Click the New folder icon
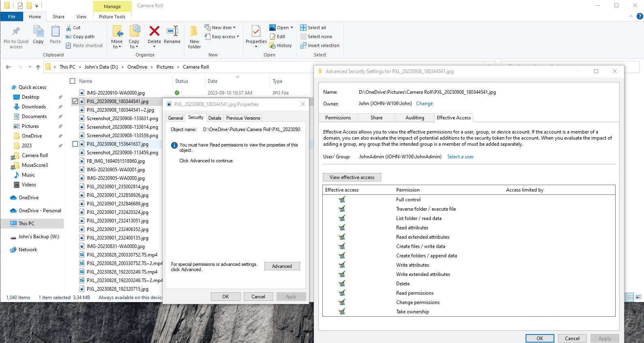Viewport: 644px width, 343px height. coord(194,31)
